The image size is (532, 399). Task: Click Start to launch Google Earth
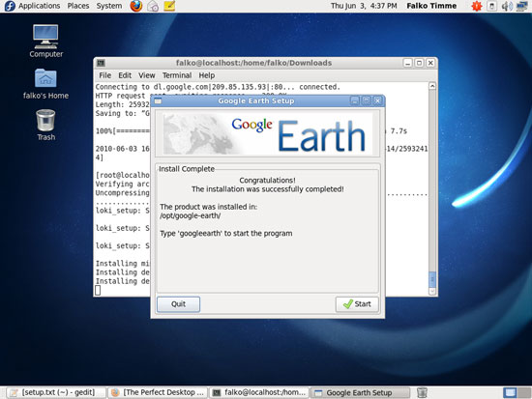point(357,304)
